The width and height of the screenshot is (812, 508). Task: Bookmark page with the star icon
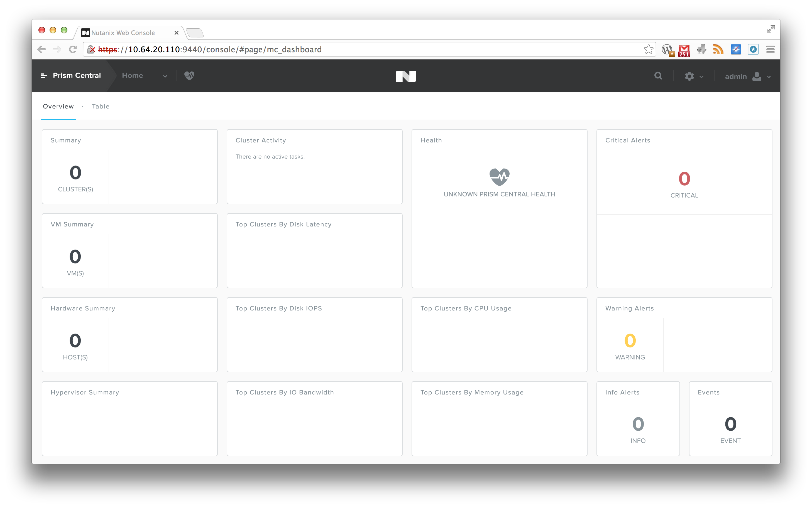pyautogui.click(x=648, y=50)
